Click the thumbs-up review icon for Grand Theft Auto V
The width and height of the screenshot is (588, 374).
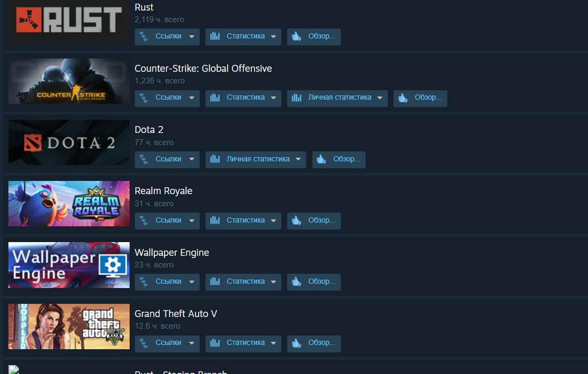(x=297, y=343)
